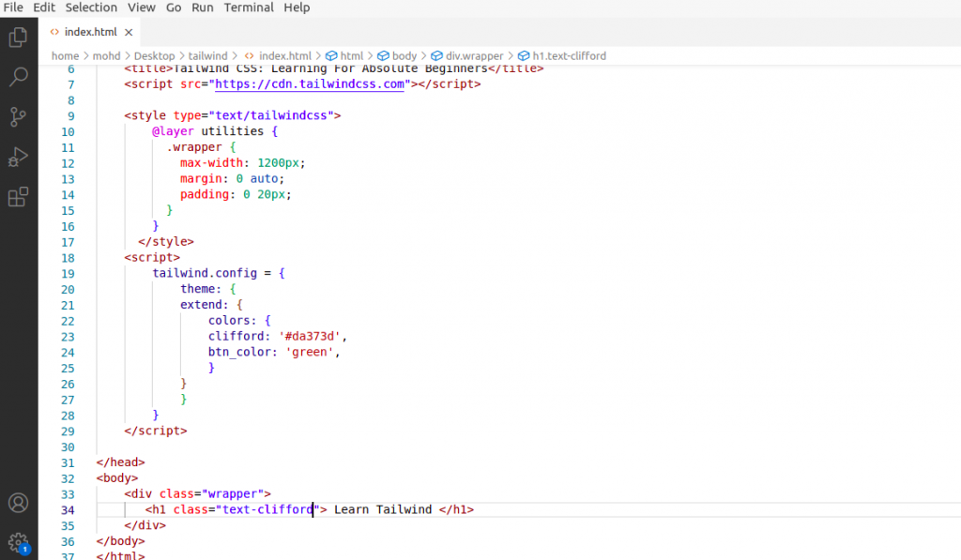Click line number 9 in gutter
The height and width of the screenshot is (560, 961).
tap(71, 115)
